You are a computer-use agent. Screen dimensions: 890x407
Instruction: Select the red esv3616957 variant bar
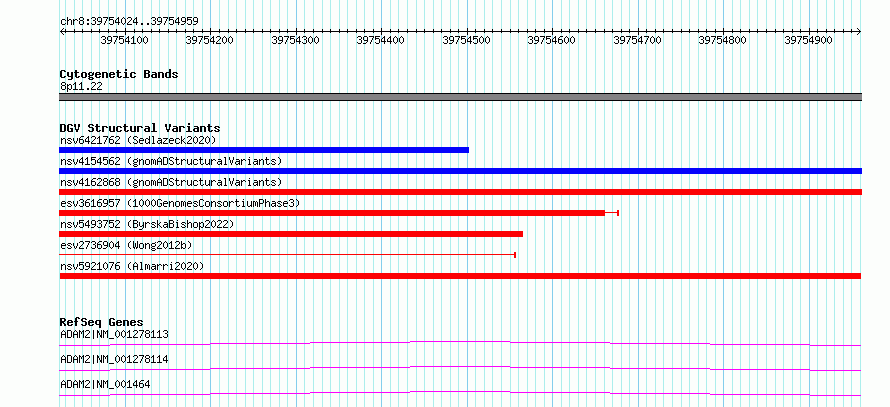point(332,213)
